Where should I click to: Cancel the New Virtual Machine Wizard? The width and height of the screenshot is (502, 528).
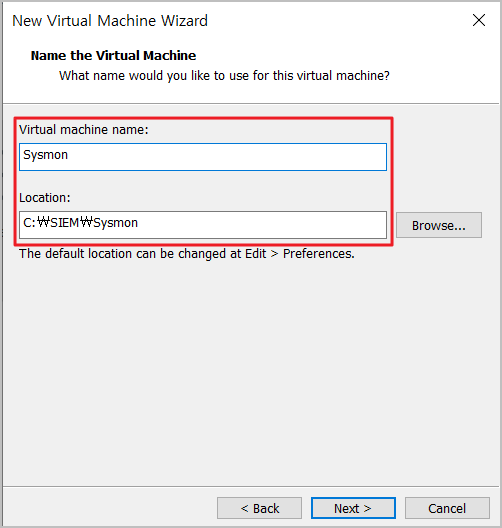click(x=447, y=508)
